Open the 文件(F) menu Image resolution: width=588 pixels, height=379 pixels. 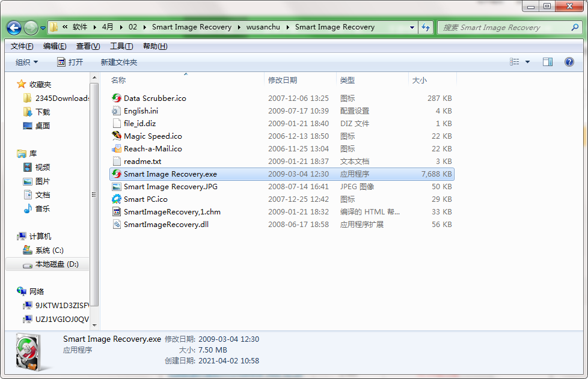[x=22, y=46]
